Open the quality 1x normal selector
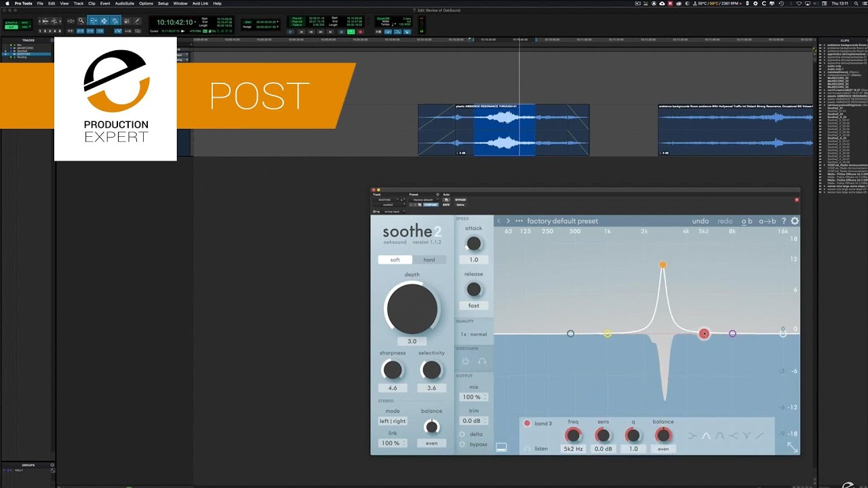Viewport: 868px width, 488px height. 473,334
